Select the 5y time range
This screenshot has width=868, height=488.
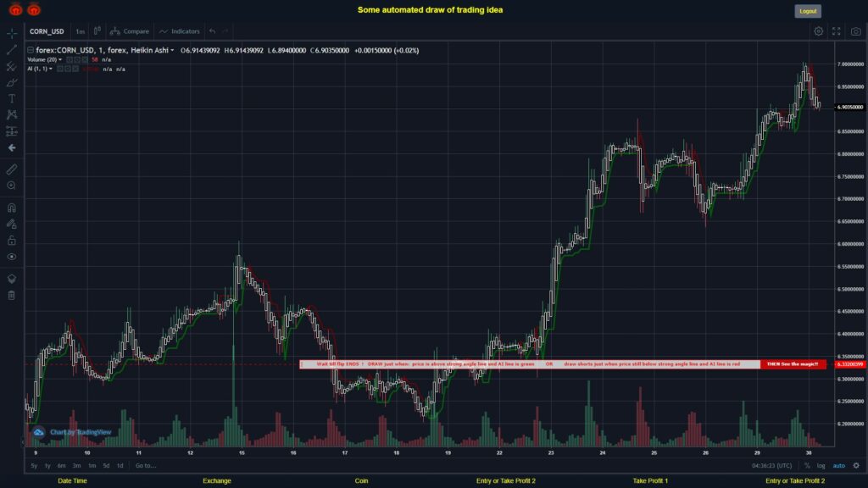coord(34,466)
